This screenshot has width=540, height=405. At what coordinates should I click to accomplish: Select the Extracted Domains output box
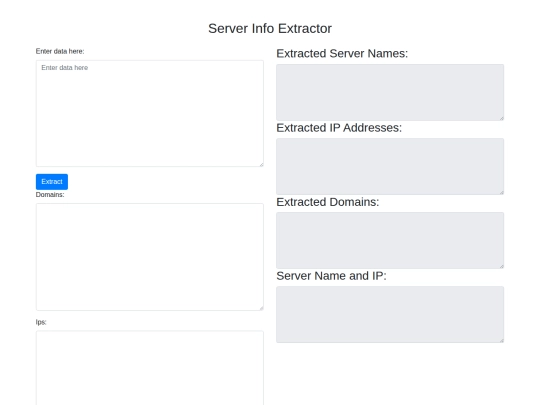point(390,240)
